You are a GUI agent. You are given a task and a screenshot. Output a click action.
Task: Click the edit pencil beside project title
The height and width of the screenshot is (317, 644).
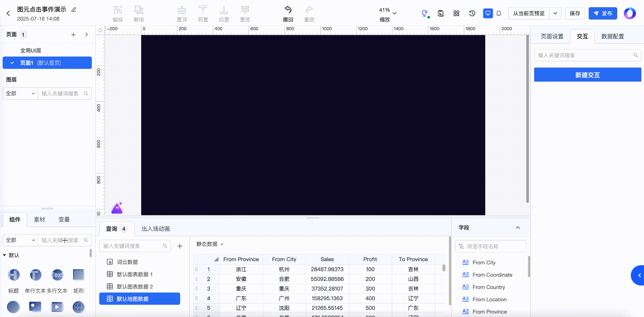click(74, 10)
